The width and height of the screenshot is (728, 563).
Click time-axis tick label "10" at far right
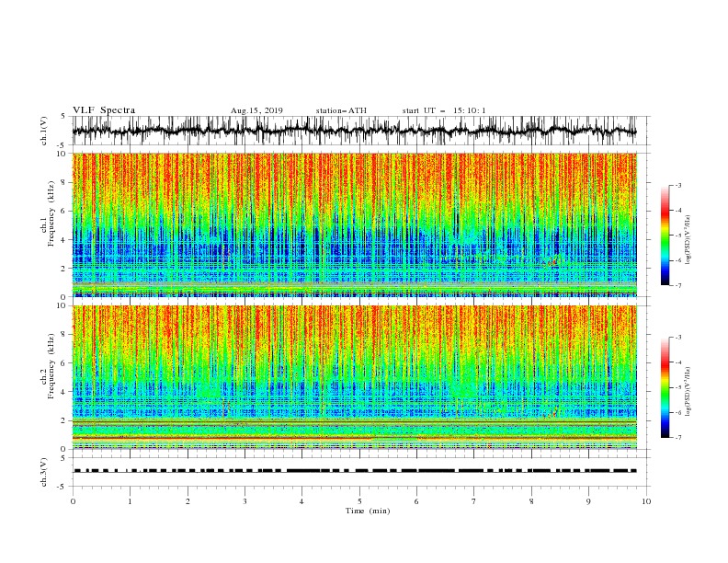pos(646,501)
